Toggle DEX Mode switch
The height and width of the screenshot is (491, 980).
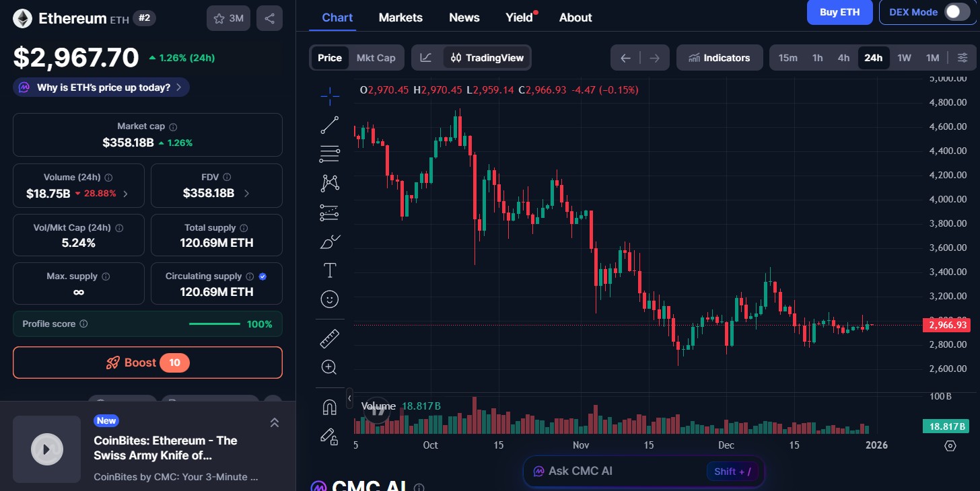958,12
